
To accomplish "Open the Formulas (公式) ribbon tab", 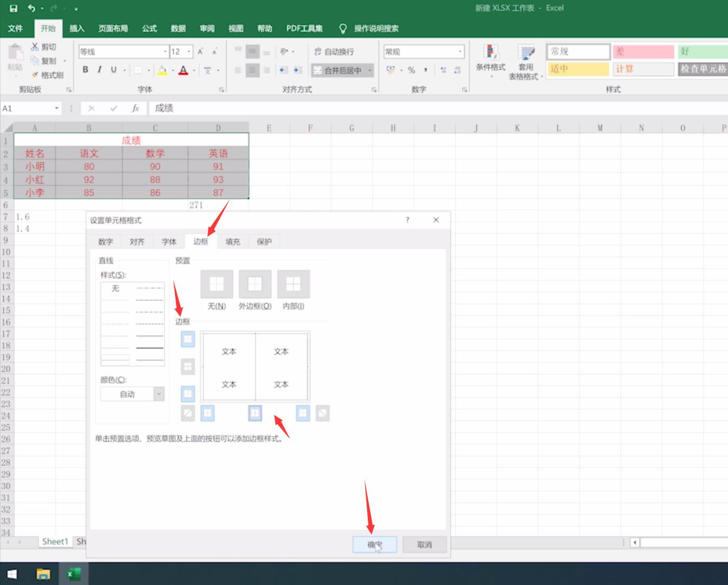I will point(149,28).
